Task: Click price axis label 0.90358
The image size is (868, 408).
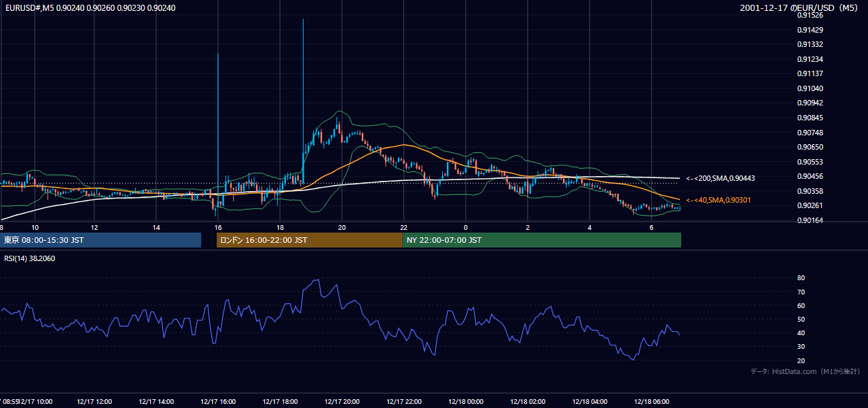Action: coord(810,191)
